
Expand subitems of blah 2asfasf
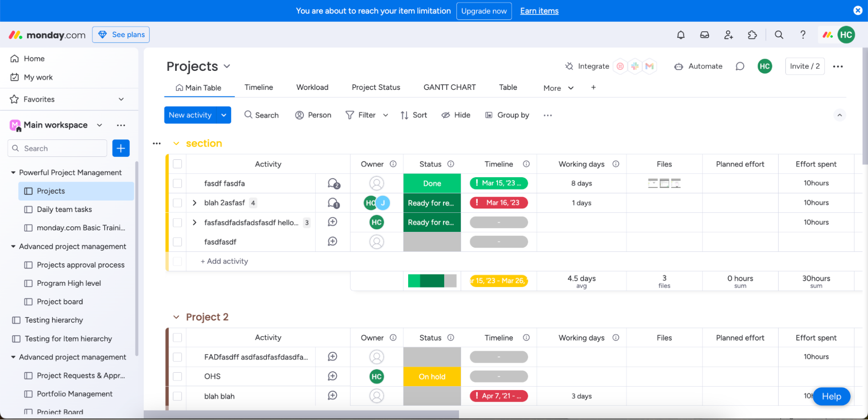[195, 203]
